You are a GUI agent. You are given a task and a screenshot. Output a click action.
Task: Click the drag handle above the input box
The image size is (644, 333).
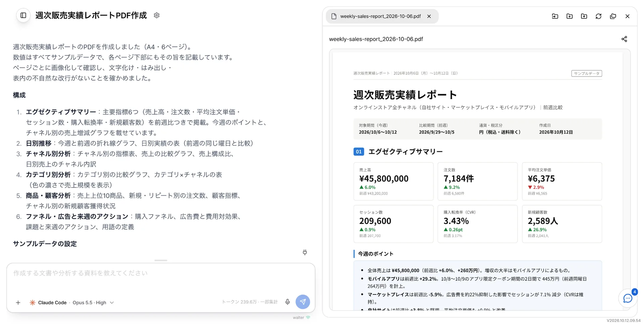click(161, 260)
